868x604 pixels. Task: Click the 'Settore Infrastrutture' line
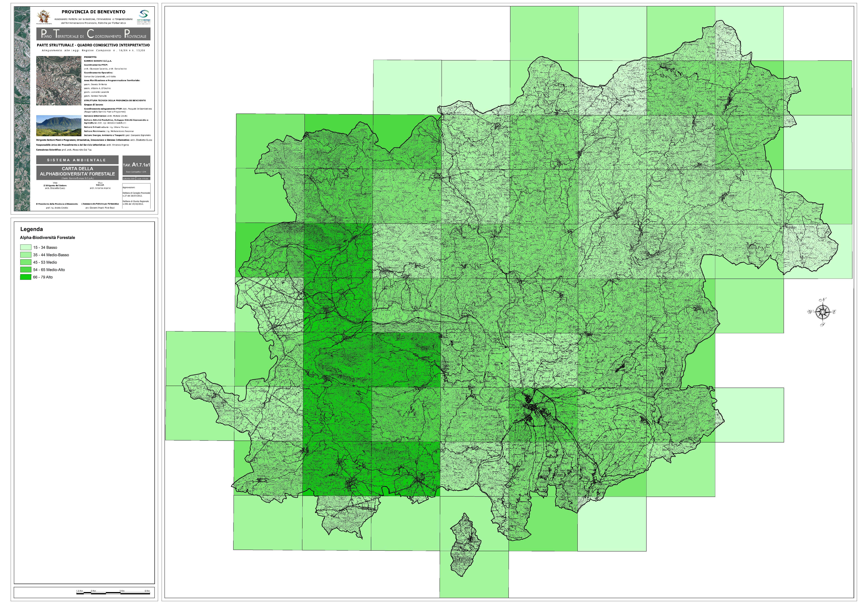(x=106, y=127)
